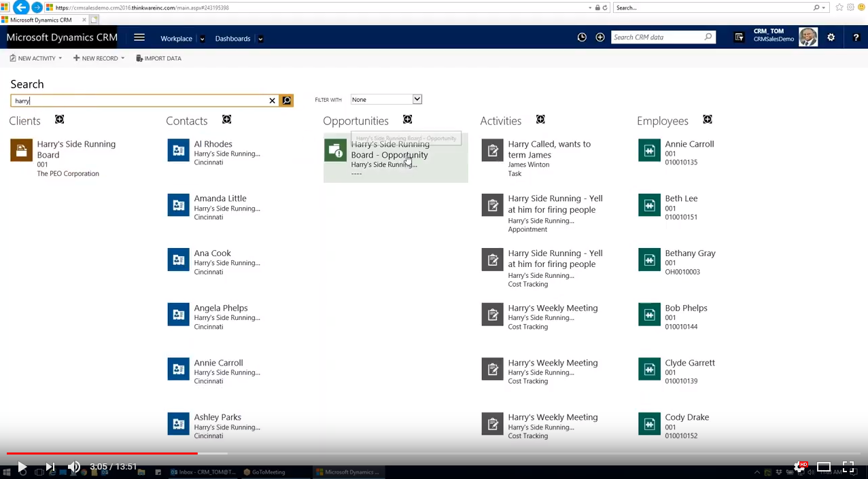Seek on the red video progress bar
Viewport: 868px width, 479px height.
[x=102, y=453]
